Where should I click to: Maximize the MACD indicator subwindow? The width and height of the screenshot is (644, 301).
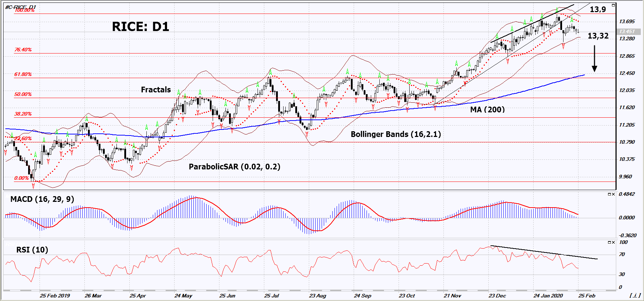(609, 194)
